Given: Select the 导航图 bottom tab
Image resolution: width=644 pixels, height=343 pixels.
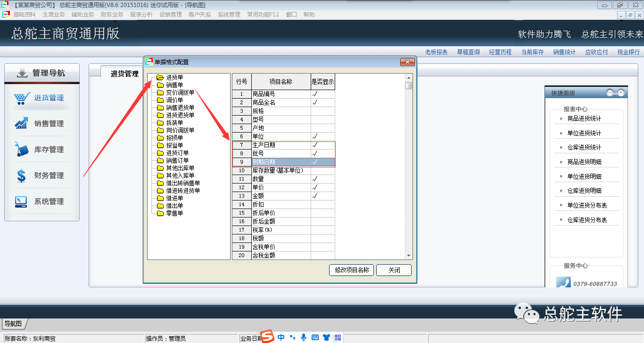Looking at the screenshot, I should [x=13, y=324].
